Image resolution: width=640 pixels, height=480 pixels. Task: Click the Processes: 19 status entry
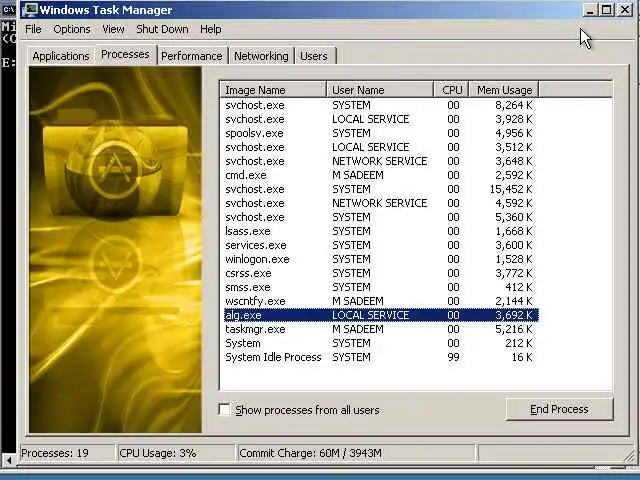point(67,453)
